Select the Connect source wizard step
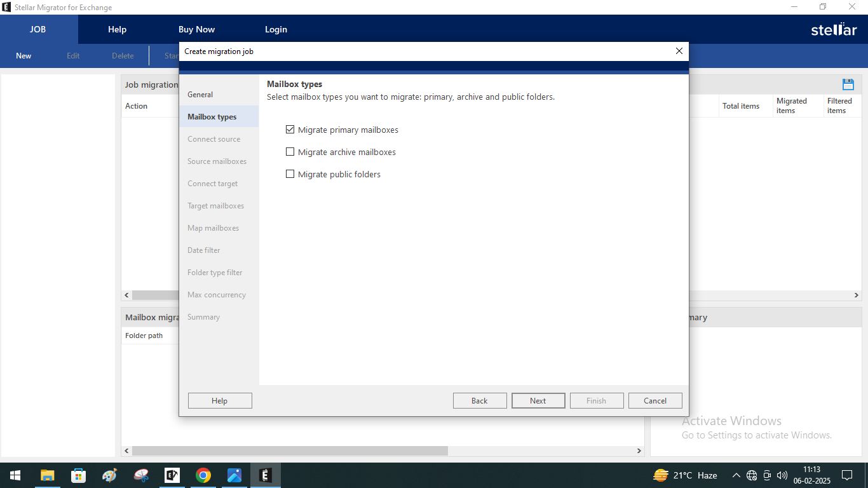This screenshot has height=488, width=868. (x=219, y=139)
